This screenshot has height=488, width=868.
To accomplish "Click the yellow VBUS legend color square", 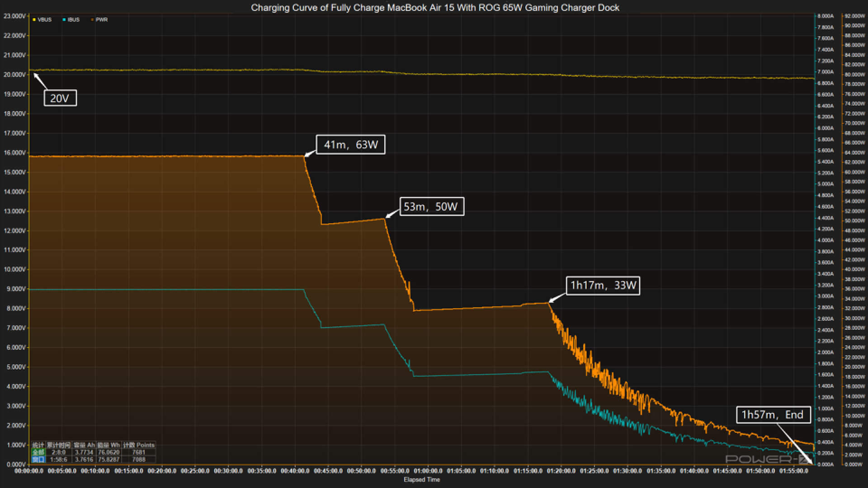I will [34, 20].
